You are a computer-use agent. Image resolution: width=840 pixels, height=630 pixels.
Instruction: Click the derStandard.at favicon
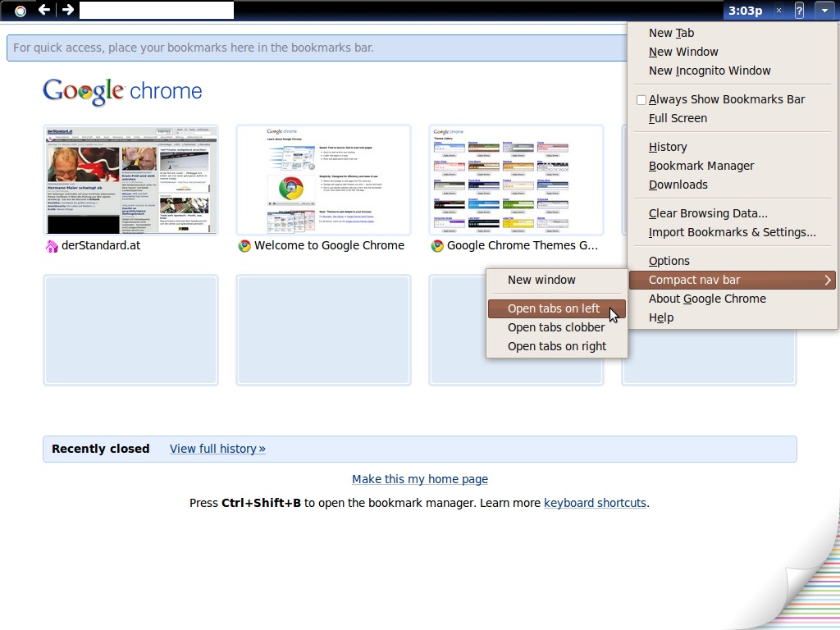(x=52, y=246)
